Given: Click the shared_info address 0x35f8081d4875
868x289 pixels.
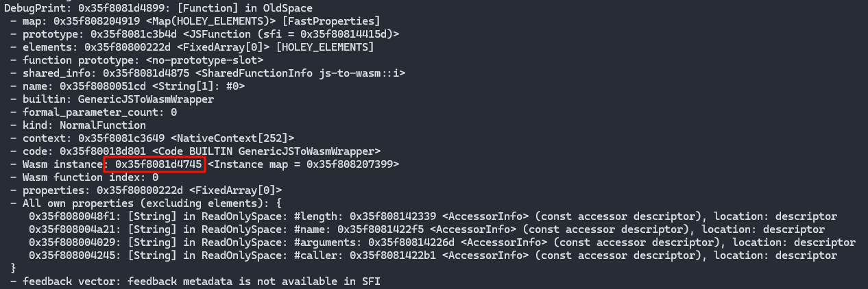Looking at the screenshot, I should pyautogui.click(x=146, y=73).
